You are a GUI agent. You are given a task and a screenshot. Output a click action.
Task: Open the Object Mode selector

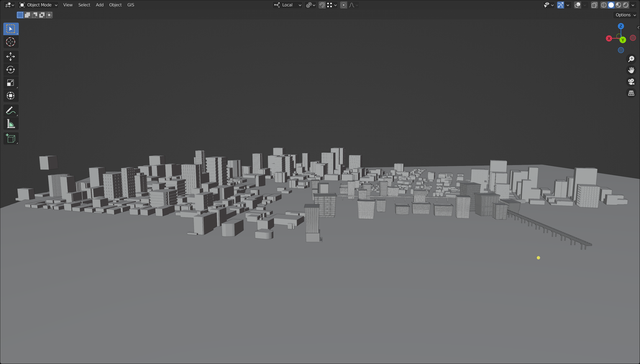click(38, 5)
